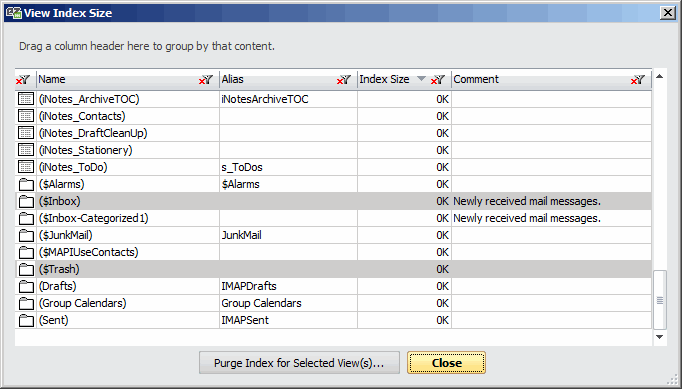Click the scrollbar down arrow
This screenshot has height=389, width=682.
(659, 337)
